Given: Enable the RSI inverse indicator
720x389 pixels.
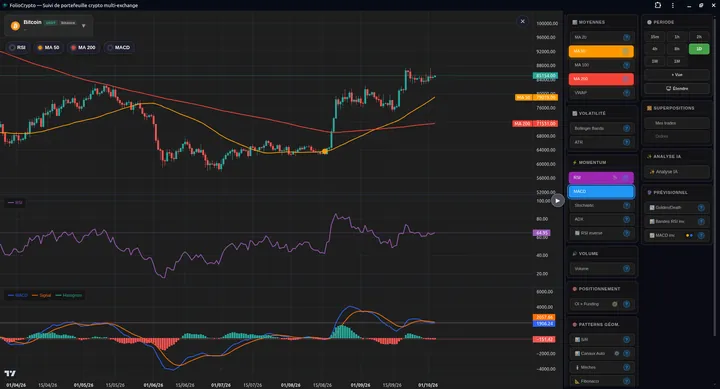Looking at the screenshot, I should [601, 233].
